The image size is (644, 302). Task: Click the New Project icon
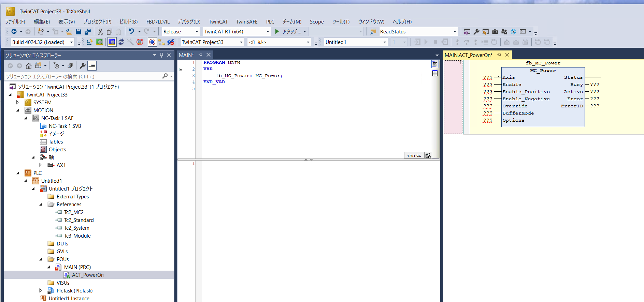[41, 32]
